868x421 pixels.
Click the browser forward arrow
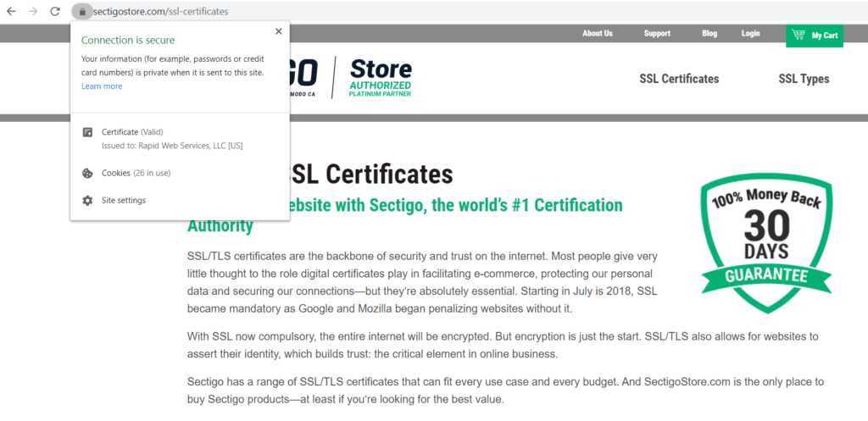(33, 12)
